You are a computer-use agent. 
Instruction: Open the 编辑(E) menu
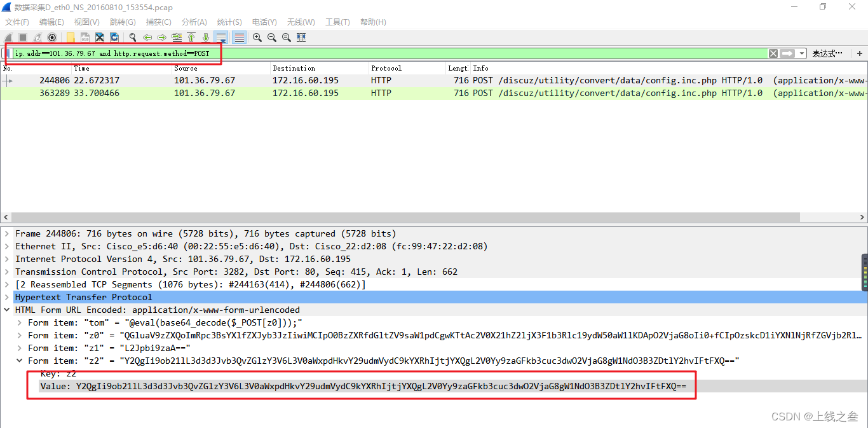pyautogui.click(x=51, y=22)
